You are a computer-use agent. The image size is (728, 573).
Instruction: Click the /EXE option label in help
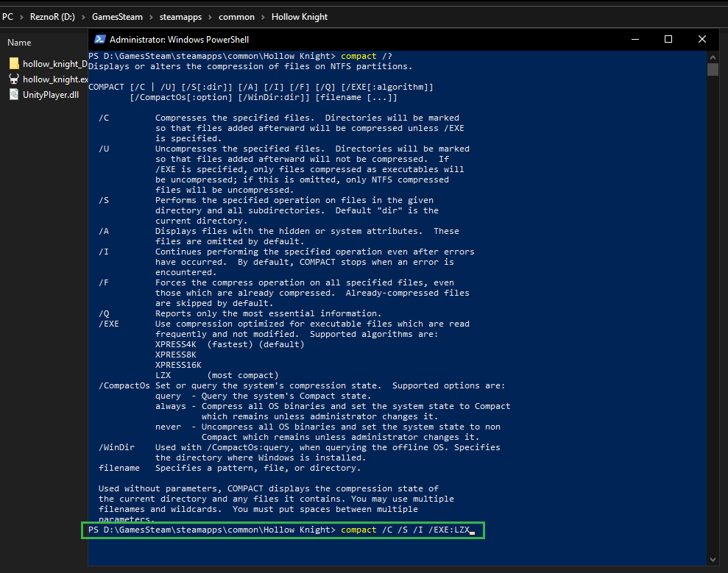pyautogui.click(x=109, y=324)
